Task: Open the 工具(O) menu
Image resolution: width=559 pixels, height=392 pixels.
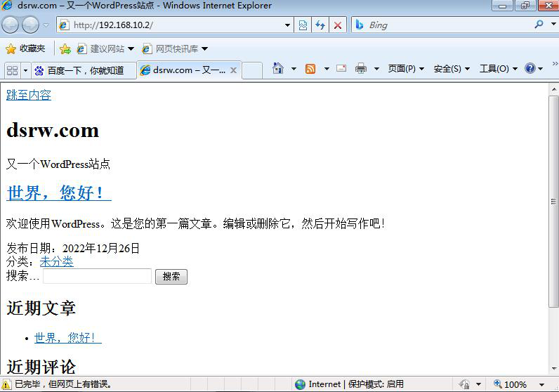Action: point(499,68)
